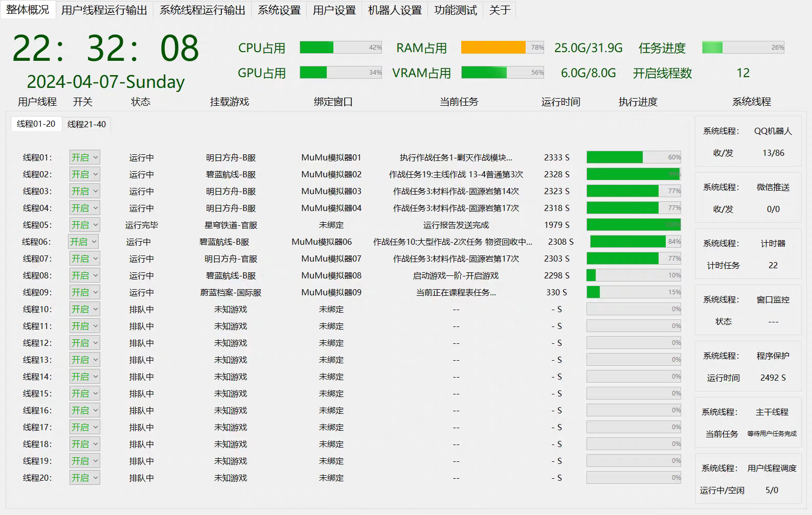Open the 开启 dropdown for 线程13
This screenshot has height=515, width=812.
point(84,360)
